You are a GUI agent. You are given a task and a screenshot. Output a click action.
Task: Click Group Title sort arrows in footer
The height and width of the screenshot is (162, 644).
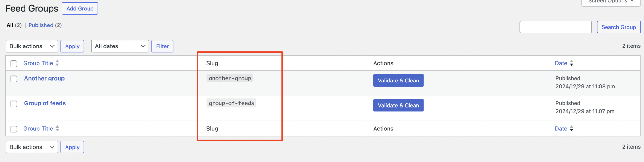pos(57,128)
